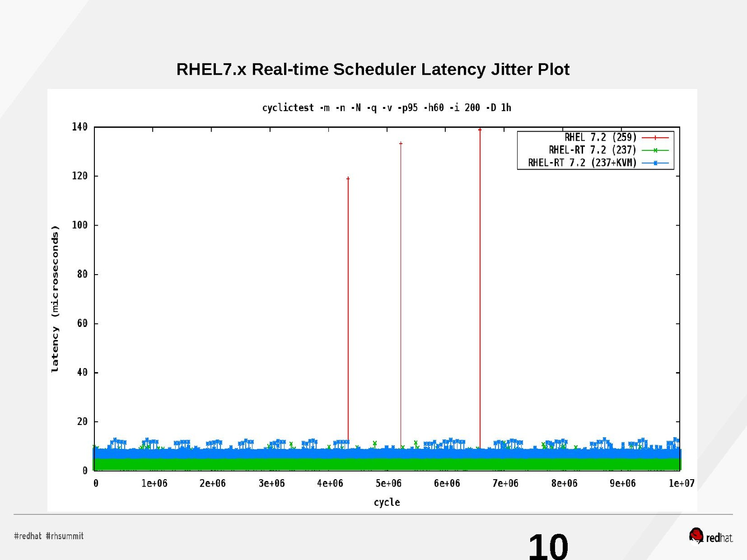
Task: Select the RHEL 7.2 (259) legend label
Action: point(600,137)
